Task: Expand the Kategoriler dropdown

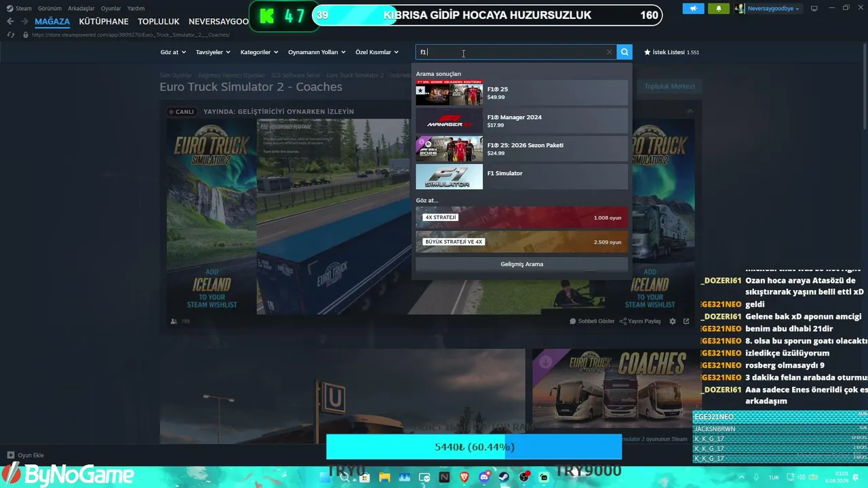Action: click(x=259, y=52)
